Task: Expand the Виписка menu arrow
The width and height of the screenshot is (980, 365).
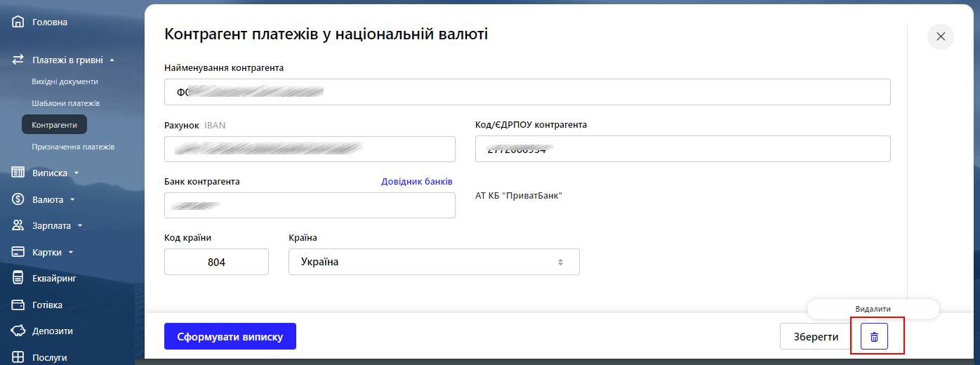Action: click(x=77, y=173)
